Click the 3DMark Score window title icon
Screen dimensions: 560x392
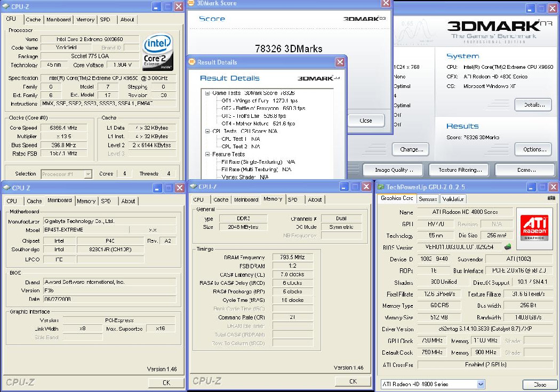click(x=191, y=3)
